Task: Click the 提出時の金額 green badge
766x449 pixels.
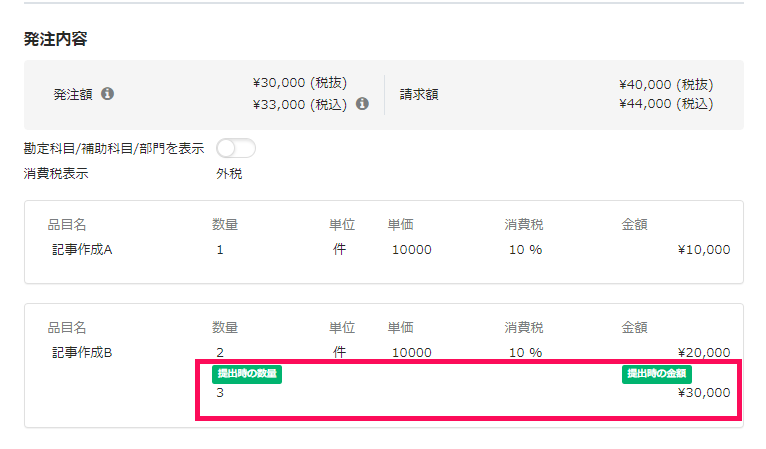Action: coord(657,374)
